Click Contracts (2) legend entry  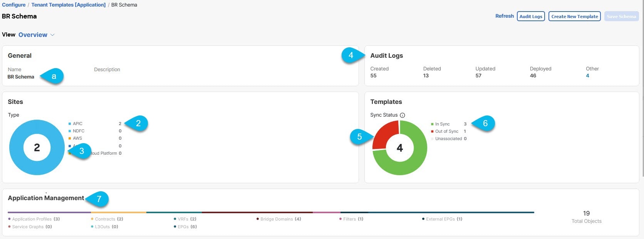tap(107, 219)
